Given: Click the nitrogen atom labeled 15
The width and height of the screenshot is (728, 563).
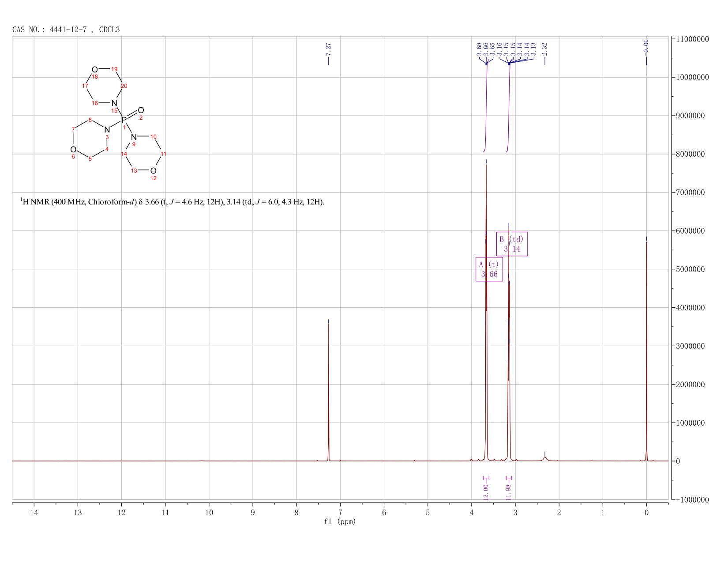Looking at the screenshot, I should tap(114, 103).
